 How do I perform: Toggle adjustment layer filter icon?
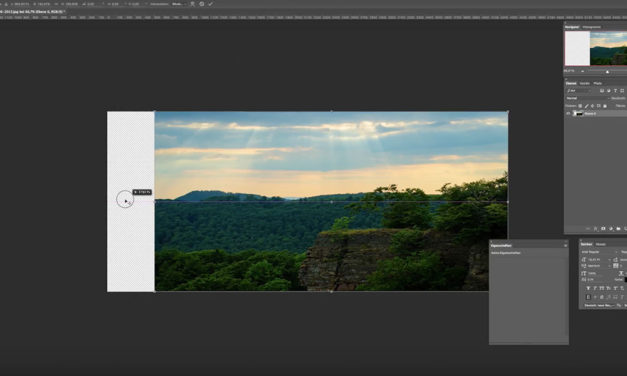(x=609, y=91)
